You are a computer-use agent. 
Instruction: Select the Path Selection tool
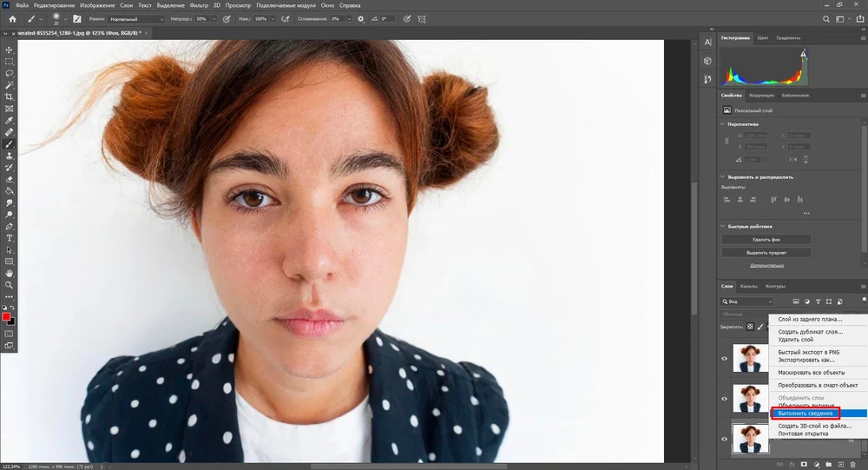point(9,250)
